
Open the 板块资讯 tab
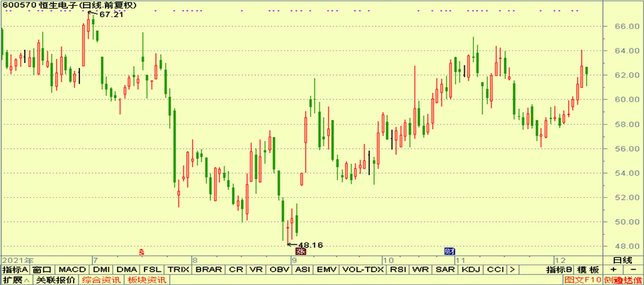coord(146,280)
